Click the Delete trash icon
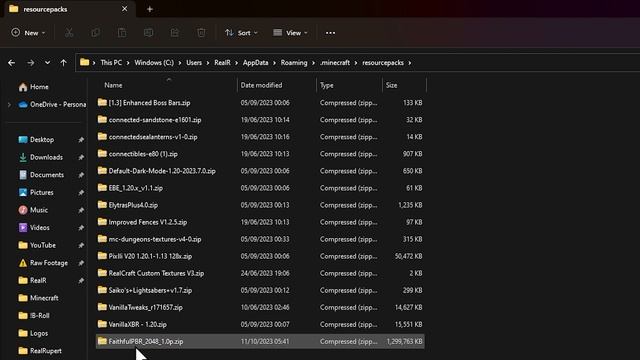Image resolution: width=640 pixels, height=360 pixels. point(201,33)
